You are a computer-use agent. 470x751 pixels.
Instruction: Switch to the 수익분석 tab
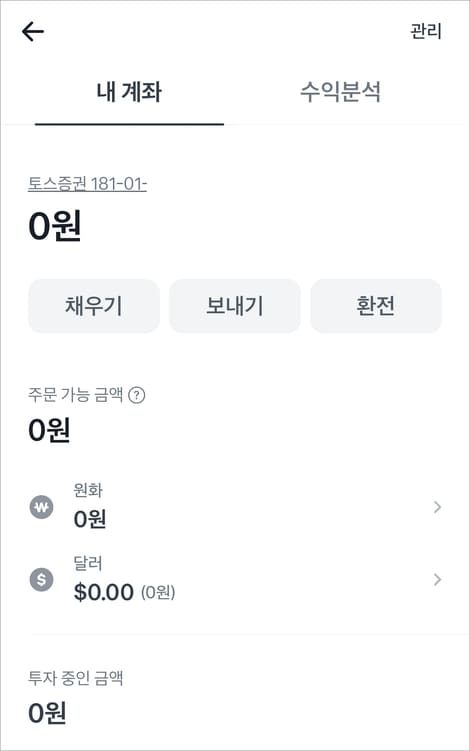[341, 91]
